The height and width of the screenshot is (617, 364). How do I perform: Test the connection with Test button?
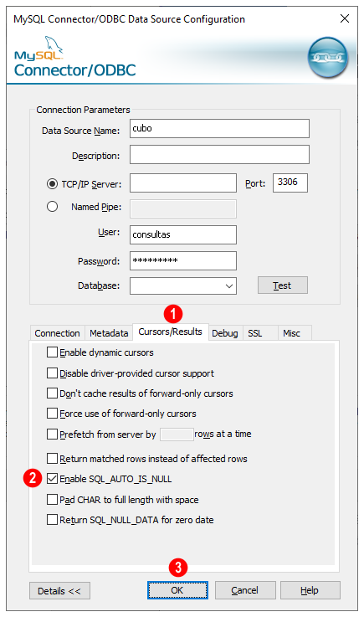pos(283,285)
